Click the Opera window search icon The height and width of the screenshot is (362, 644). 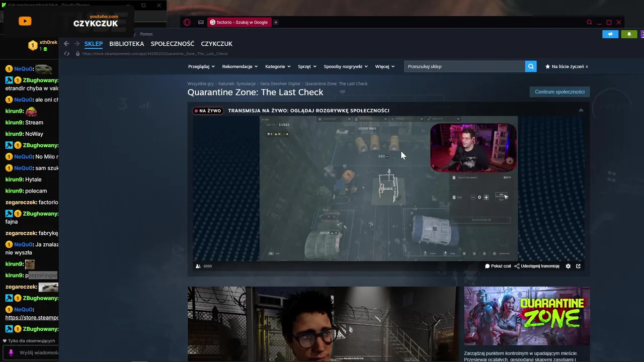[589, 22]
